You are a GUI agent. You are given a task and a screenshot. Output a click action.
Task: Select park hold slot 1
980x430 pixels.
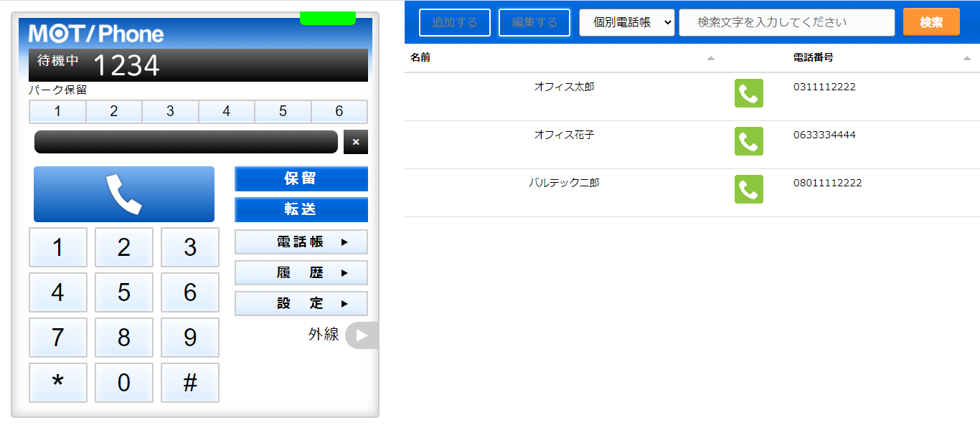(57, 112)
